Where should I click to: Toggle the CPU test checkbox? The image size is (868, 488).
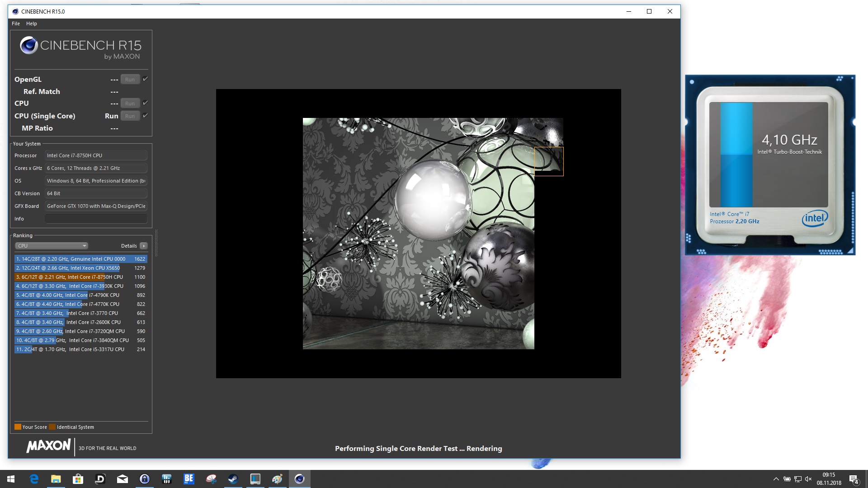145,103
